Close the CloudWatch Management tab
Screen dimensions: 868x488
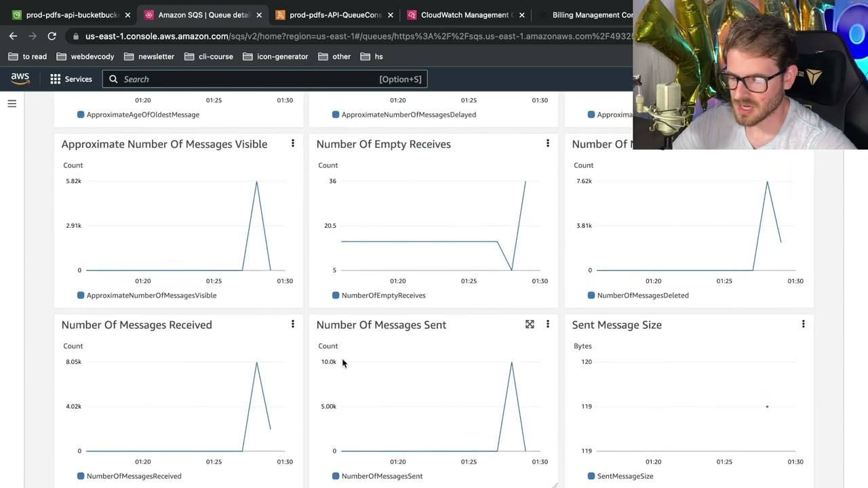pos(521,15)
